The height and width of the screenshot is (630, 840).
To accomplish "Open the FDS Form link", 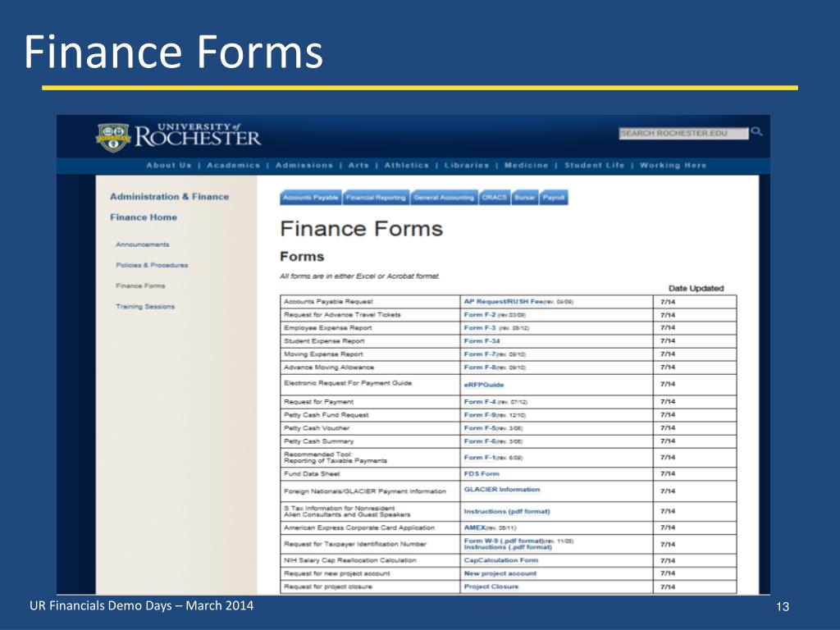I will (482, 474).
